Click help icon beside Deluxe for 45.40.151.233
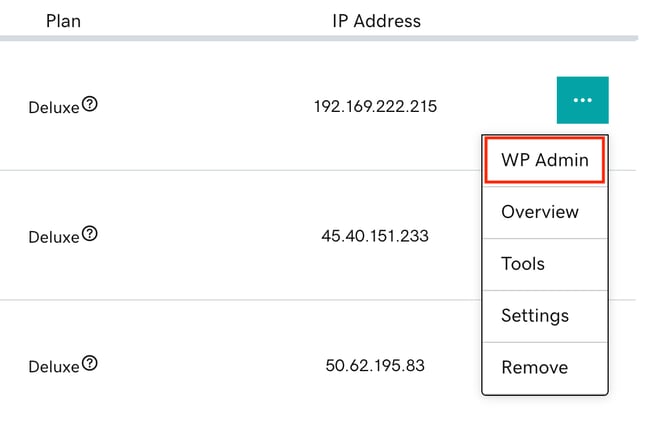650x423 pixels. [90, 233]
